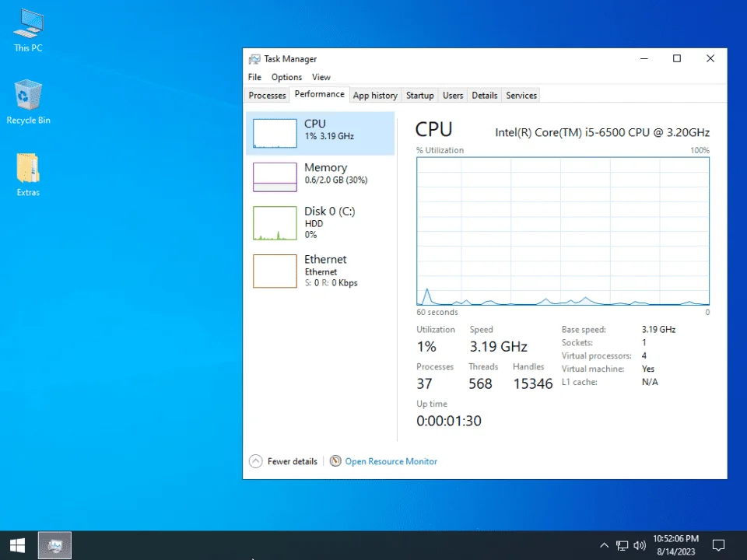Click the up time value 0:00:01:30

449,421
